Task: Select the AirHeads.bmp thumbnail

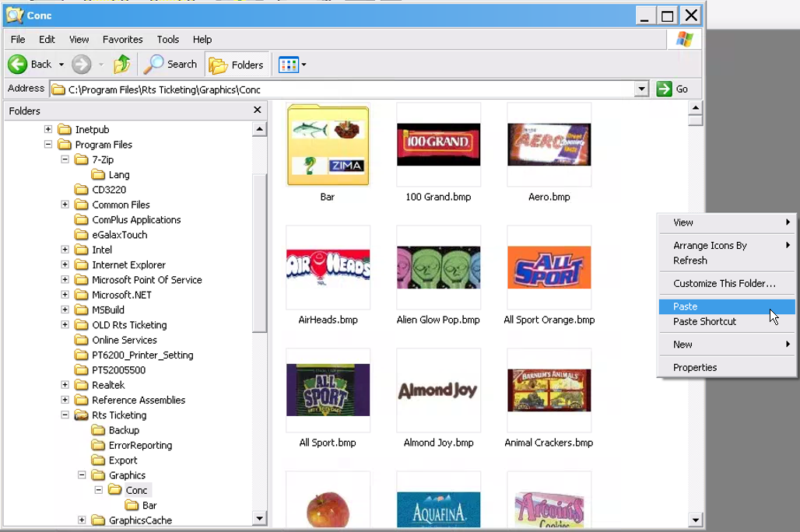Action: 328,268
